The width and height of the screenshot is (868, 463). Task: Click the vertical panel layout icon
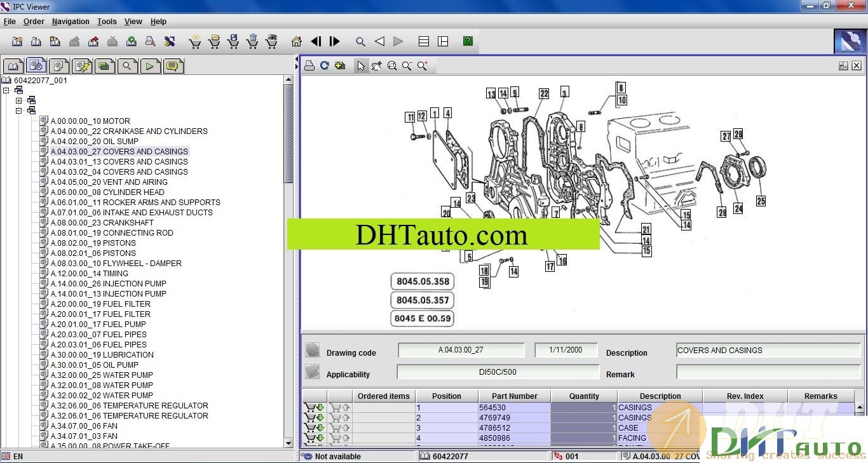[x=443, y=42]
